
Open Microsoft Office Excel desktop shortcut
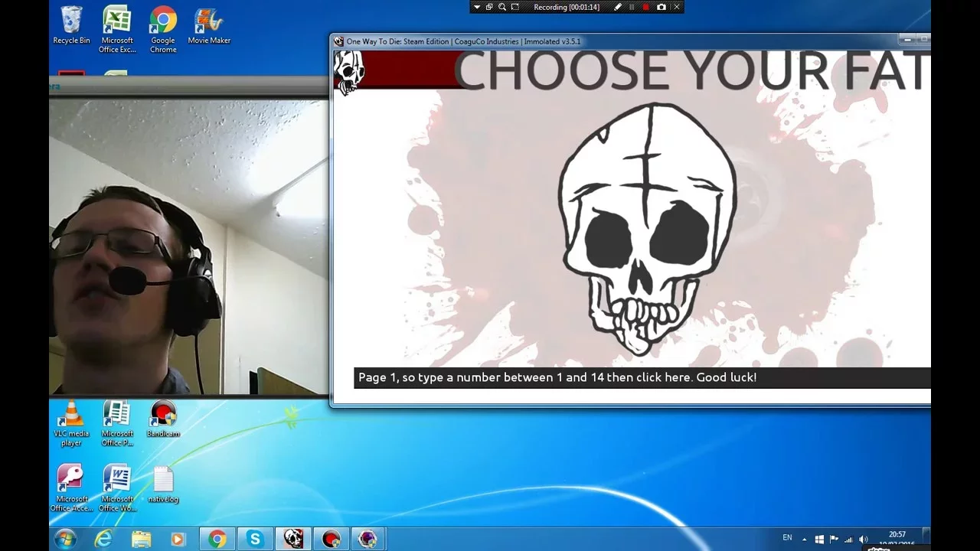pyautogui.click(x=117, y=30)
